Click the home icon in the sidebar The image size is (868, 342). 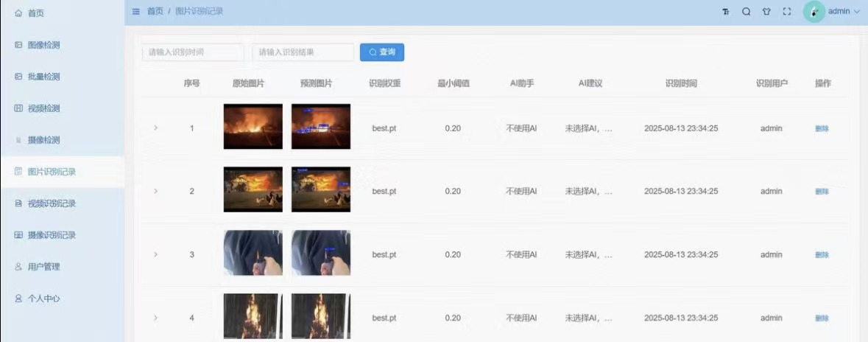[x=18, y=13]
